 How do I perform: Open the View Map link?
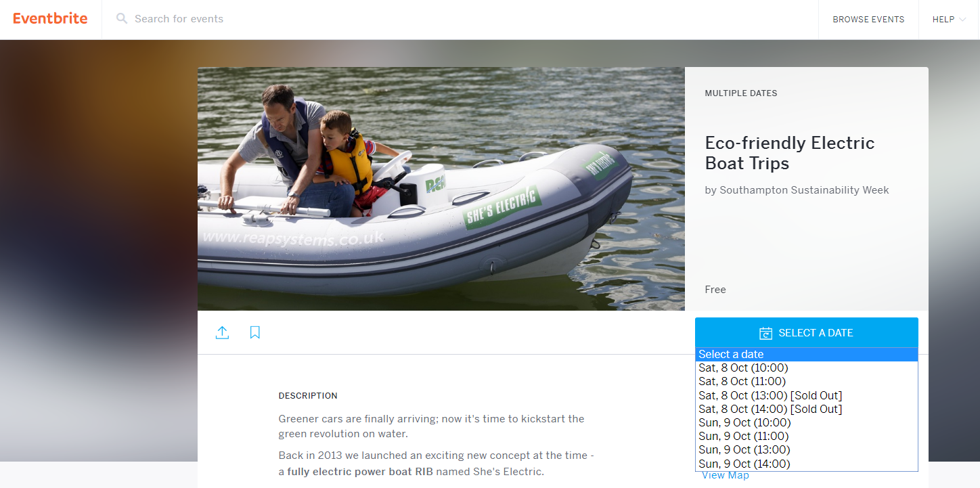pyautogui.click(x=726, y=476)
